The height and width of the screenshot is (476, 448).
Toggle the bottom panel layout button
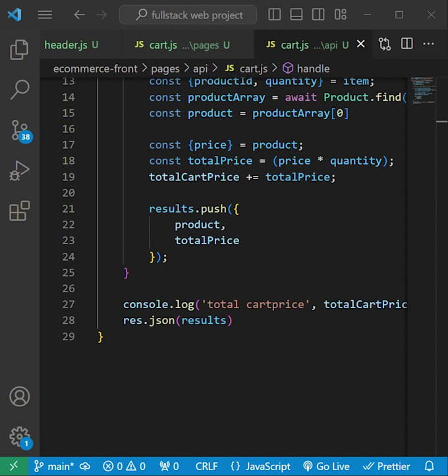point(296,14)
